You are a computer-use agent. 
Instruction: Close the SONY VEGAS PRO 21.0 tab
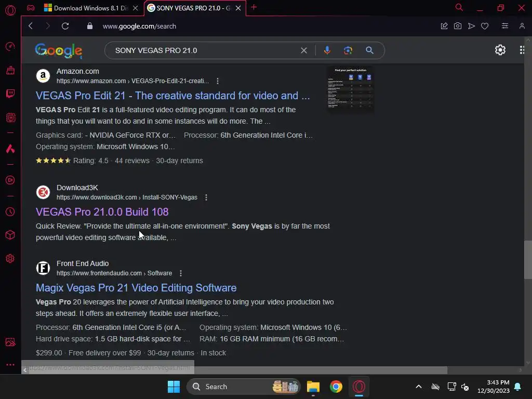(238, 8)
